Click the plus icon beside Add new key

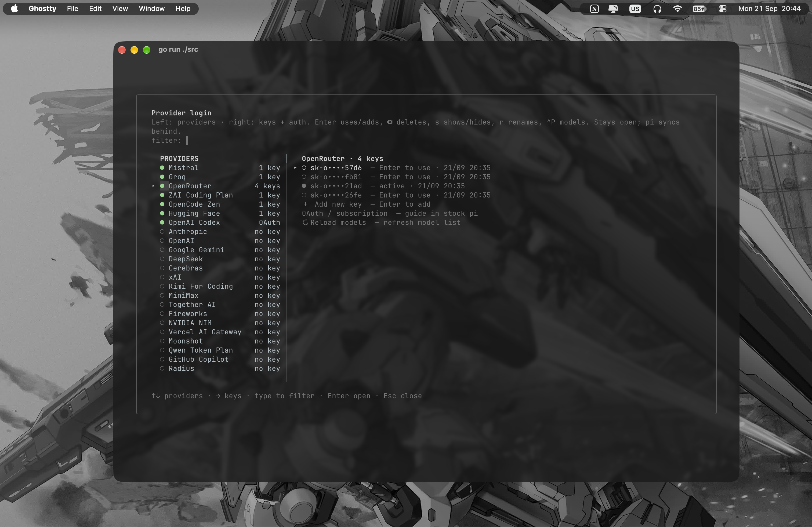(305, 204)
